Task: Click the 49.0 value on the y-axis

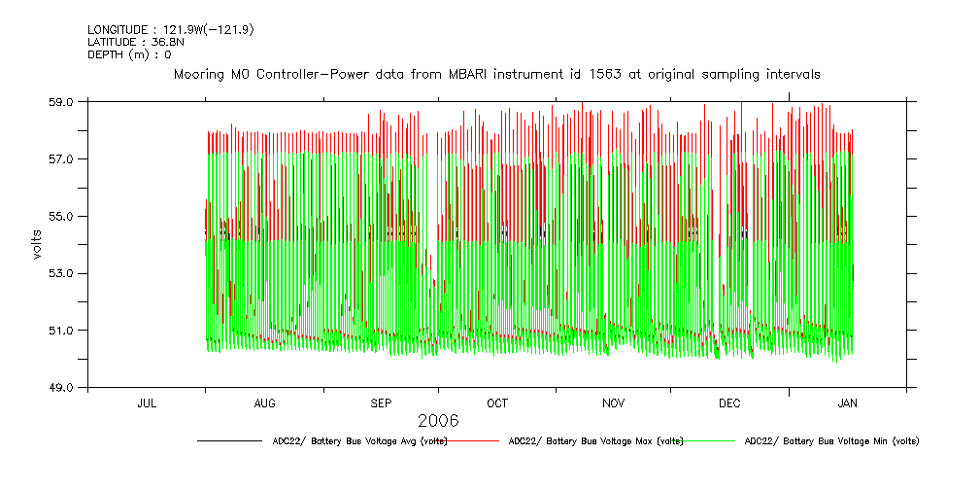Action: click(62, 388)
